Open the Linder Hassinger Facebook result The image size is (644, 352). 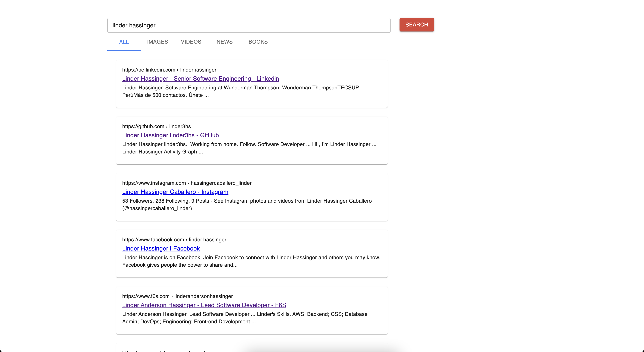click(x=161, y=248)
